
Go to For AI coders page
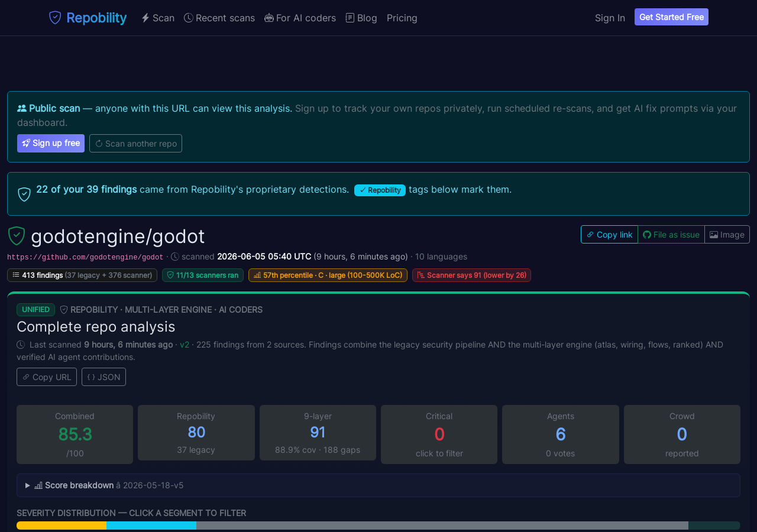point(300,18)
